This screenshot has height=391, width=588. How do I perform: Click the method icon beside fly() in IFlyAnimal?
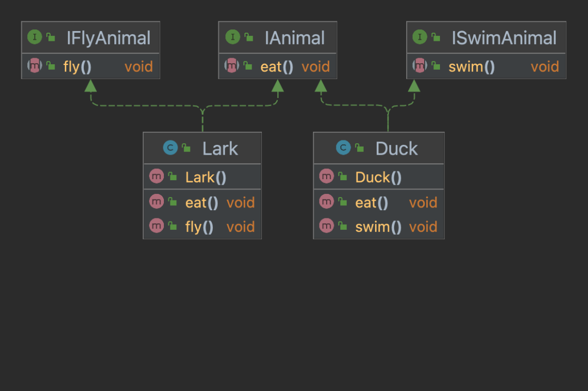pos(35,66)
